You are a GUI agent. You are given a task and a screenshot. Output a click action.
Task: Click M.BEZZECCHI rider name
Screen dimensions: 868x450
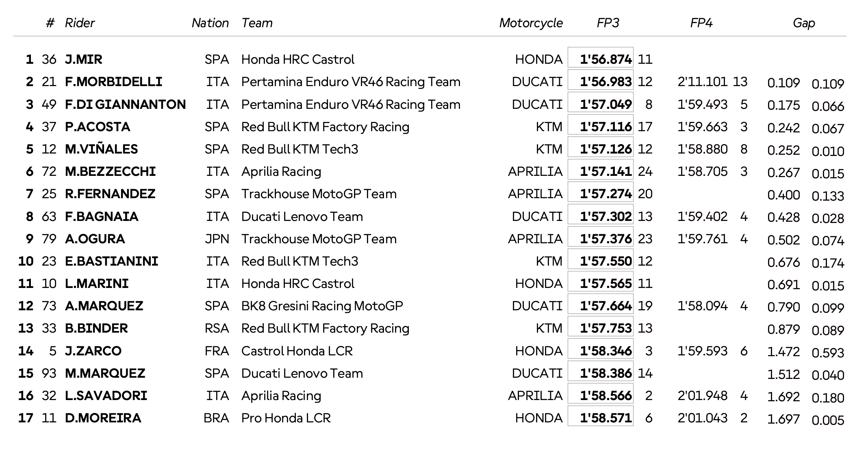[110, 171]
